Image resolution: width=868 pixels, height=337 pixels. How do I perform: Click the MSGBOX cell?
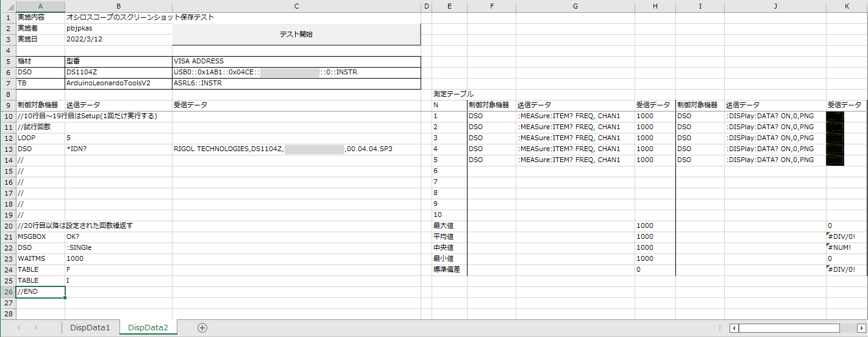pos(40,237)
